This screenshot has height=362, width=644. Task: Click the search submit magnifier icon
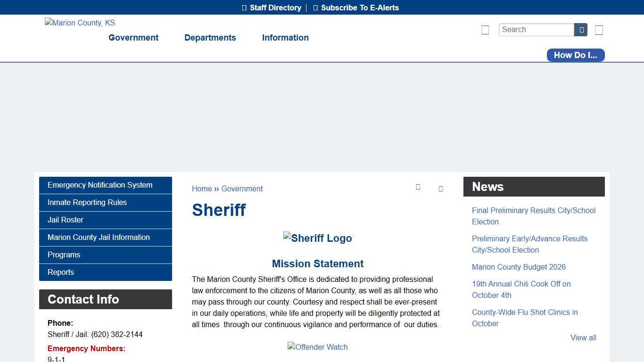coord(580,29)
